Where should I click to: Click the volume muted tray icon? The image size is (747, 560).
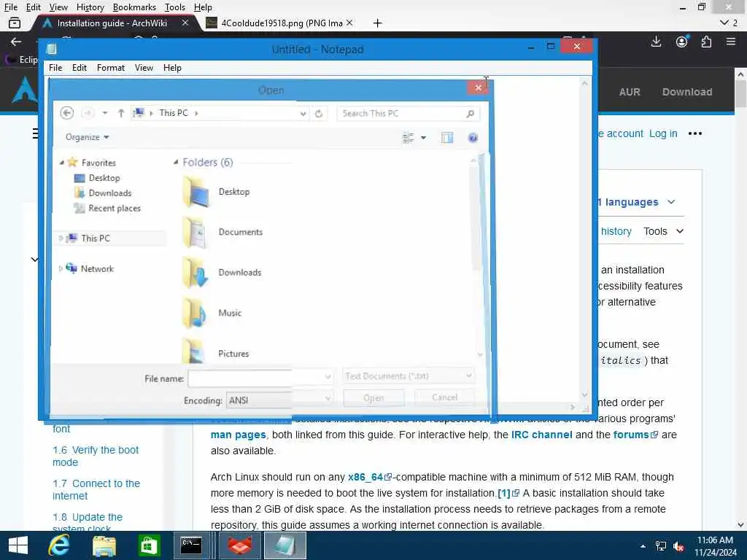pos(678,545)
